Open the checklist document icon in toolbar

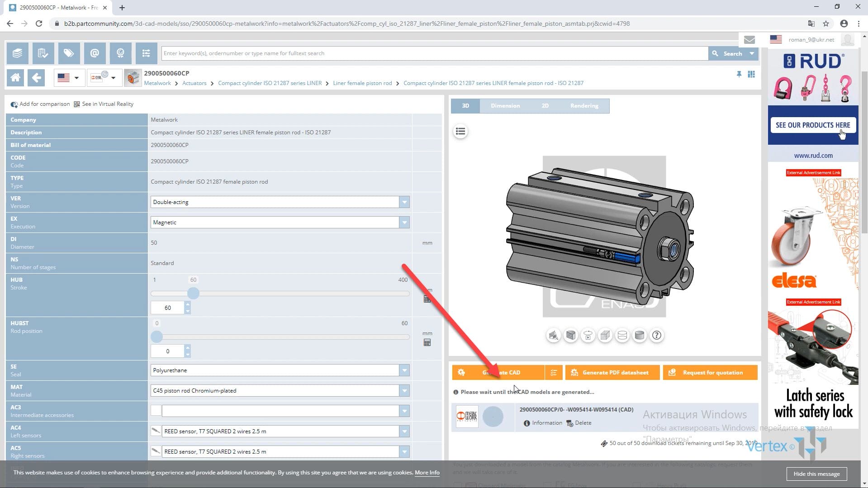click(x=43, y=53)
